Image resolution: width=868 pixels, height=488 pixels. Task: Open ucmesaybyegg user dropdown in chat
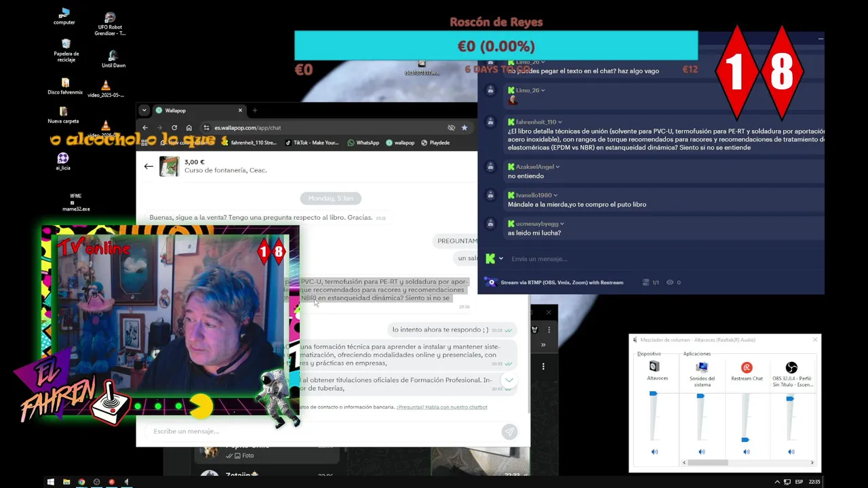pos(562,224)
